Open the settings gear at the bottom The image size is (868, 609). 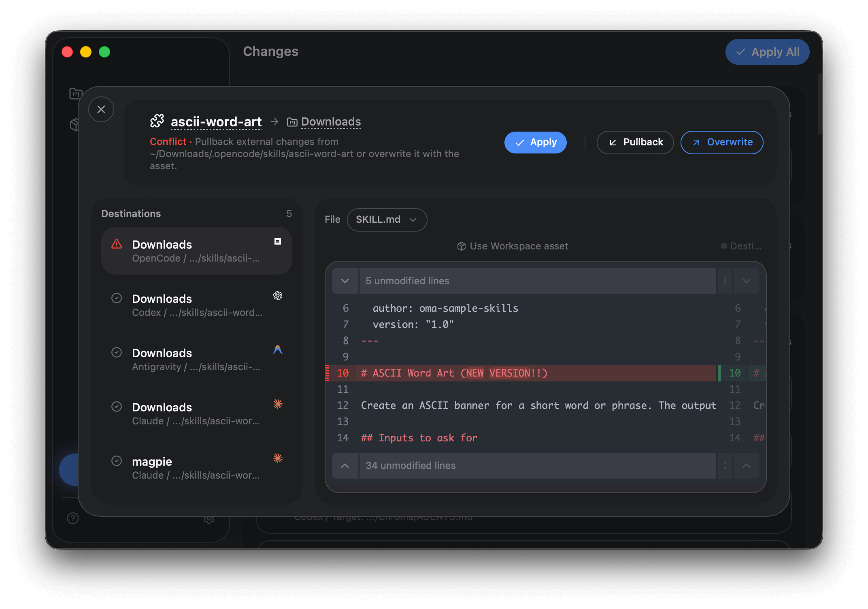[x=209, y=519]
